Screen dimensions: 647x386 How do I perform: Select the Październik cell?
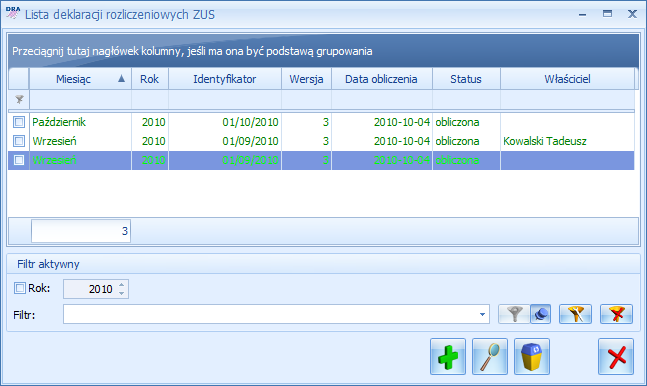pos(80,122)
